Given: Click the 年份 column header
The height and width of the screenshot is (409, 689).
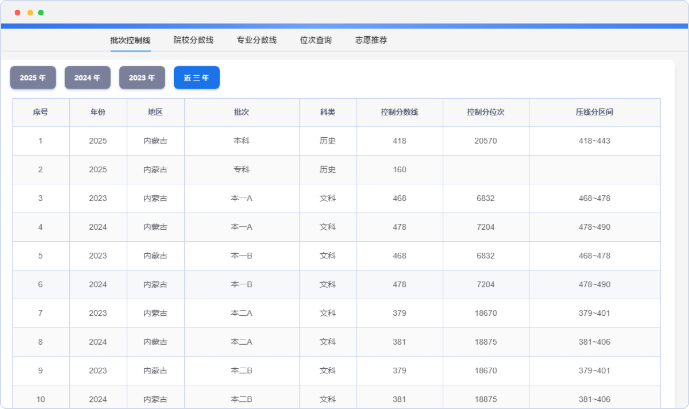Looking at the screenshot, I should pyautogui.click(x=98, y=112).
